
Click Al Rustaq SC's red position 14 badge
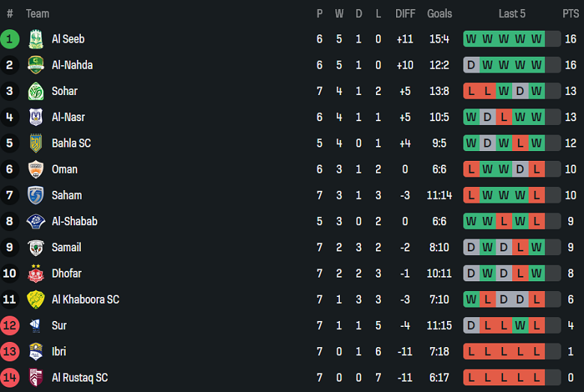click(10, 377)
